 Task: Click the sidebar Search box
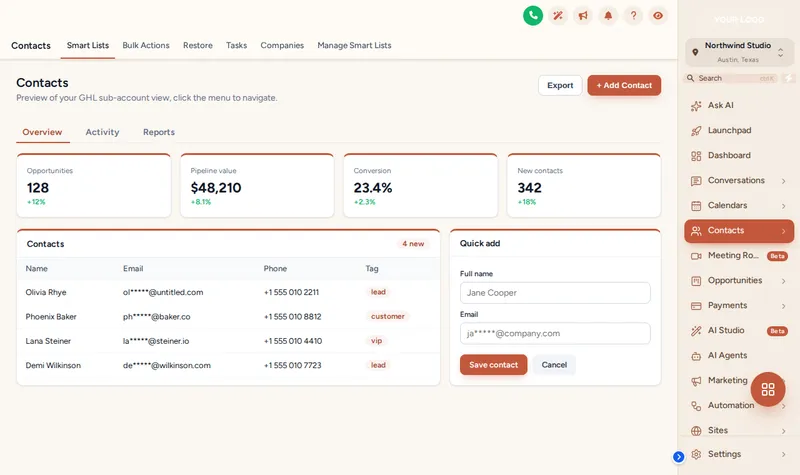[732, 78]
